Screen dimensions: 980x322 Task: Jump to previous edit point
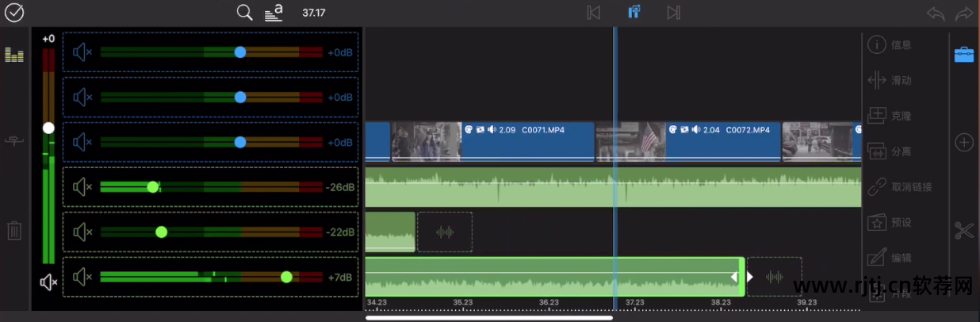pyautogui.click(x=593, y=13)
